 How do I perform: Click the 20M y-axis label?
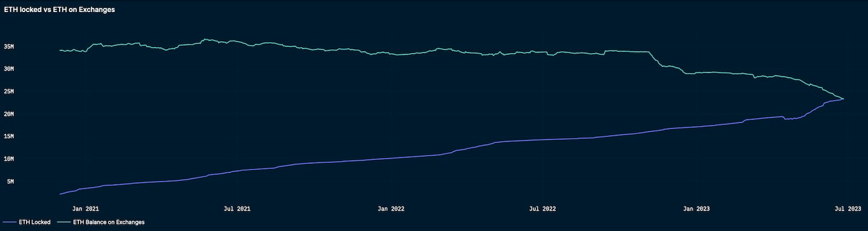[8, 114]
